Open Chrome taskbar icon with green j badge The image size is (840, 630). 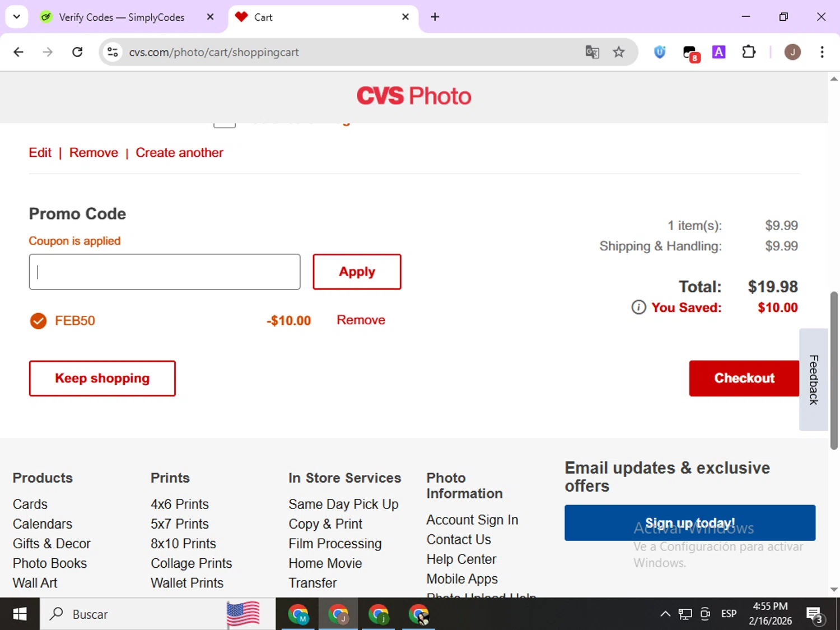[x=379, y=614]
